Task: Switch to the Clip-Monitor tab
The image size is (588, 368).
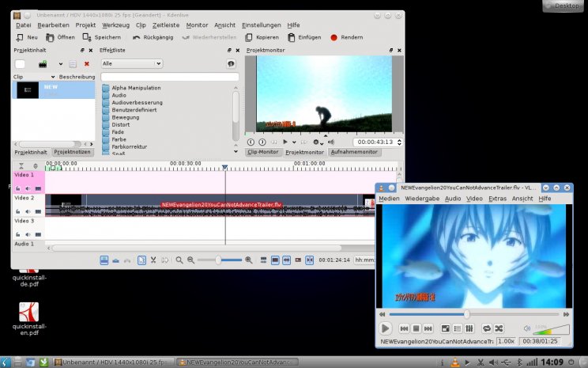Action: [x=263, y=152]
